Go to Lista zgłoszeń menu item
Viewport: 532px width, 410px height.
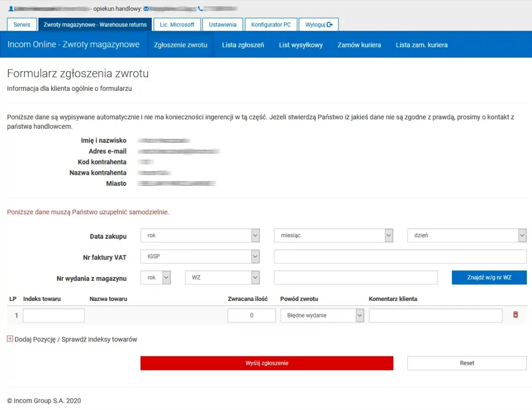243,45
